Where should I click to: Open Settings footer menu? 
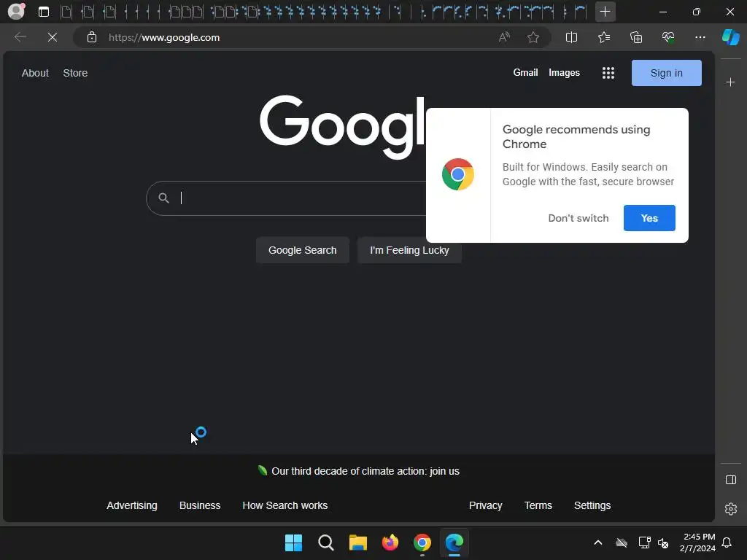[592, 505]
